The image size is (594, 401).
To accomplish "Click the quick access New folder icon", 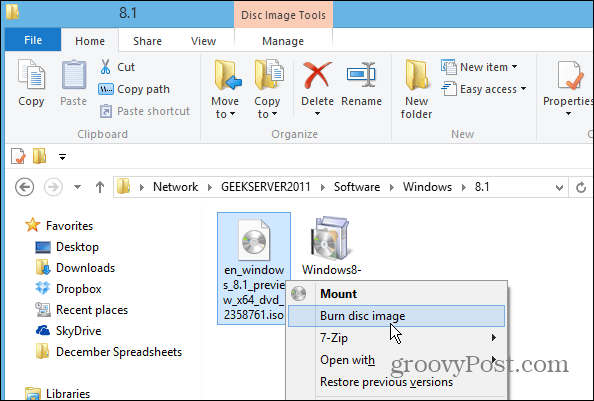I will 39,156.
